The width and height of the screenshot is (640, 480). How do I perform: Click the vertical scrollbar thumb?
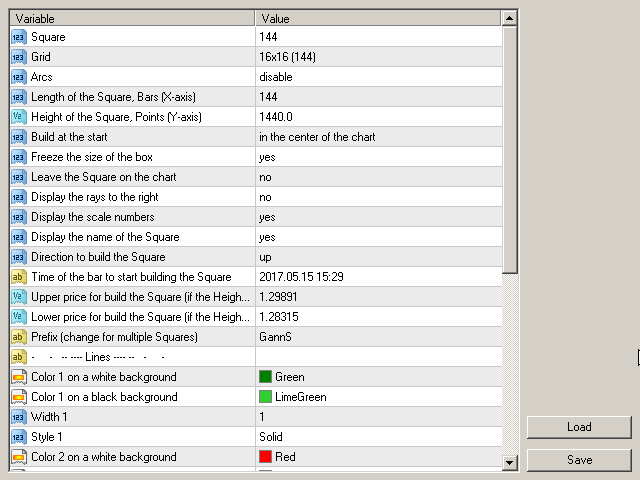point(509,150)
